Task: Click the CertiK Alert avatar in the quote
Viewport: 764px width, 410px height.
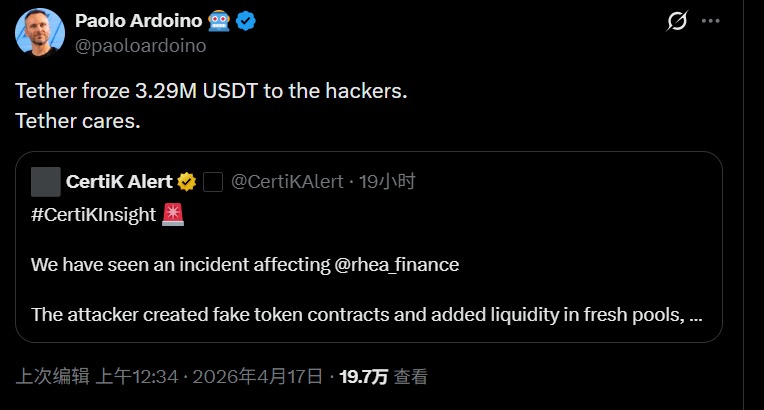Action: point(45,182)
